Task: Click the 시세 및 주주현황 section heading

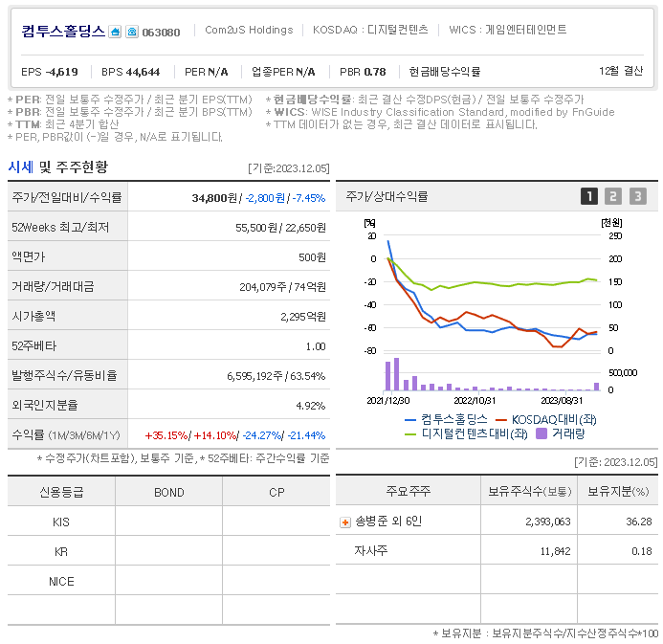Action: 58,167
